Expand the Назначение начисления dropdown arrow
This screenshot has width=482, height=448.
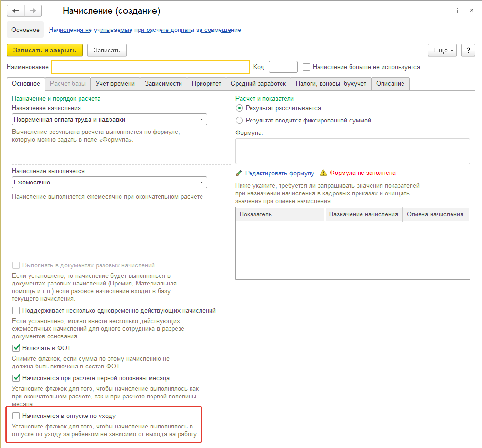[x=201, y=119]
